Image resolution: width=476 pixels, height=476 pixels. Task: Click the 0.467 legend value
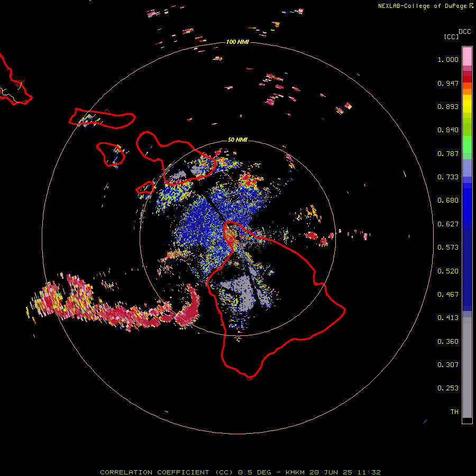(448, 295)
